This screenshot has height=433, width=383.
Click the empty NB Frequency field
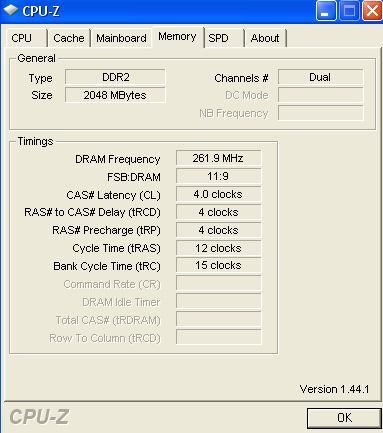pyautogui.click(x=320, y=113)
